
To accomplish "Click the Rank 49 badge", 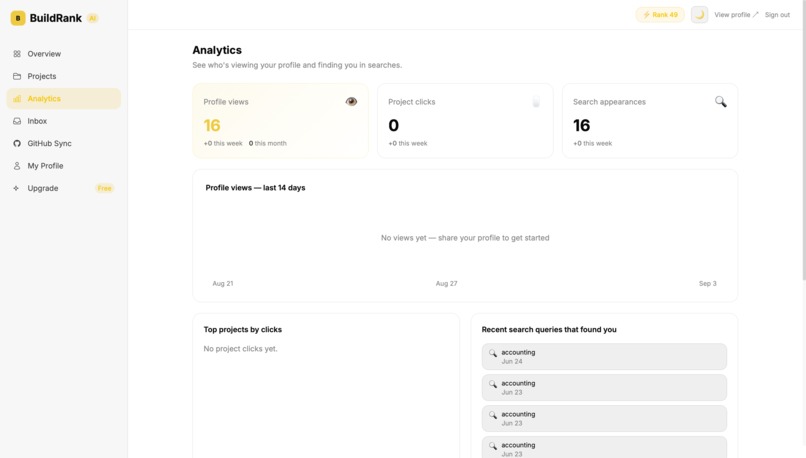I will coord(660,15).
